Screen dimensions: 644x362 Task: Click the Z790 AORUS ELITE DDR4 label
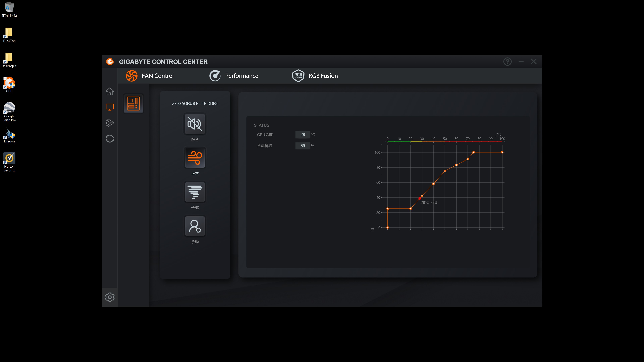point(195,103)
